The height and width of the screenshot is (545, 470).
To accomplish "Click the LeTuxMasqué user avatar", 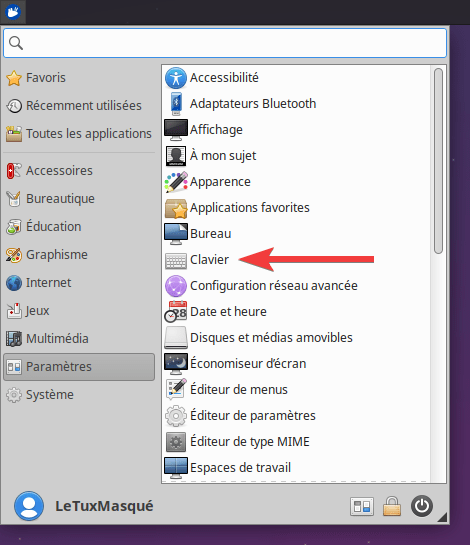I will point(29,506).
